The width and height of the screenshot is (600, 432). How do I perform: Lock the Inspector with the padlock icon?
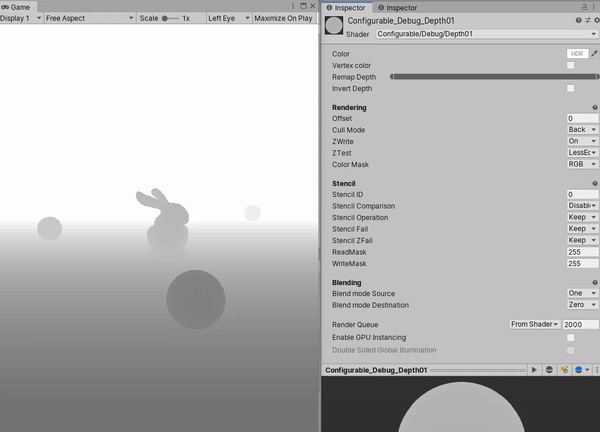pyautogui.click(x=584, y=7)
